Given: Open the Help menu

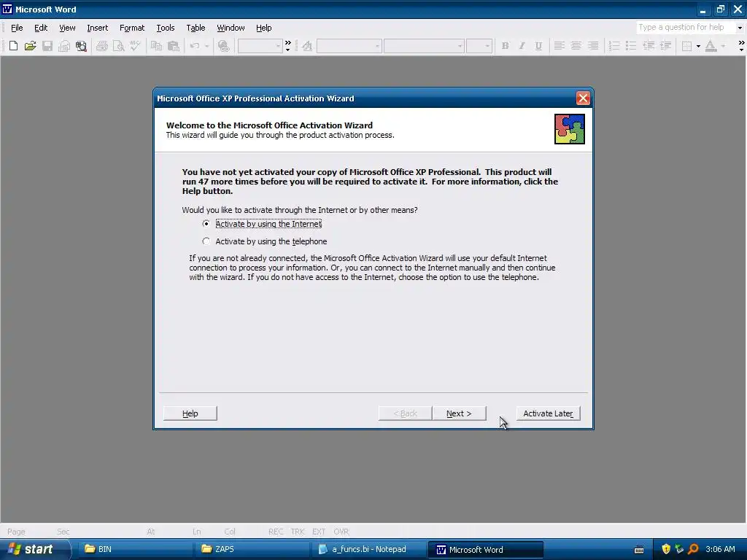Looking at the screenshot, I should [263, 28].
